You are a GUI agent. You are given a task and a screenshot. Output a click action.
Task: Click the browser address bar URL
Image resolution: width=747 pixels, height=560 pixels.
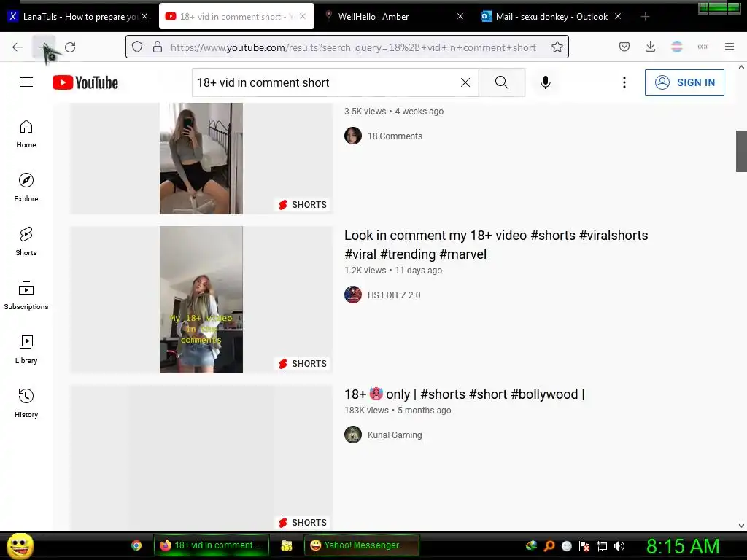353,47
